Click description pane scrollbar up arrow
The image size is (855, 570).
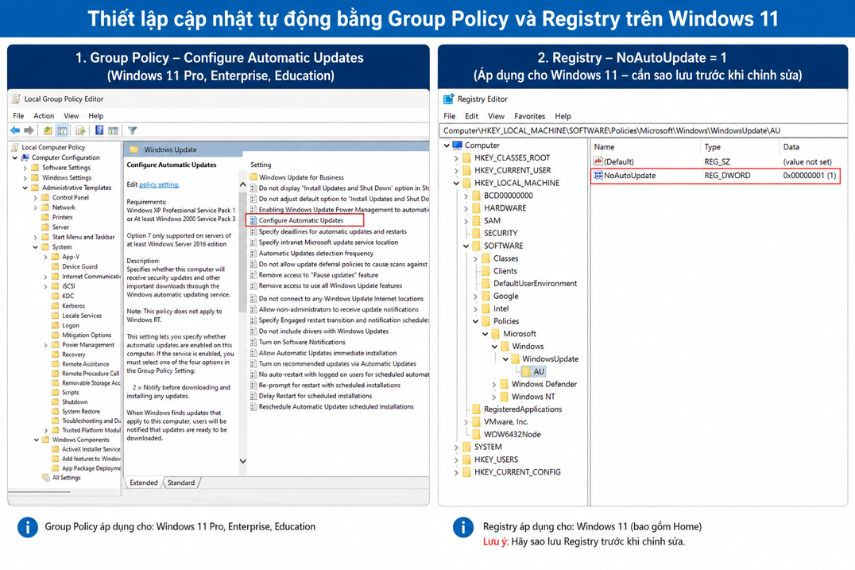(243, 185)
